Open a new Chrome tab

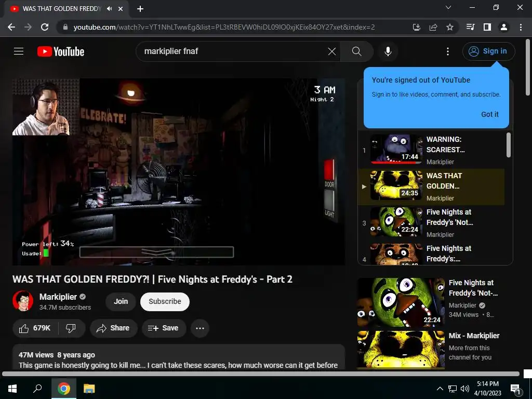(x=140, y=9)
